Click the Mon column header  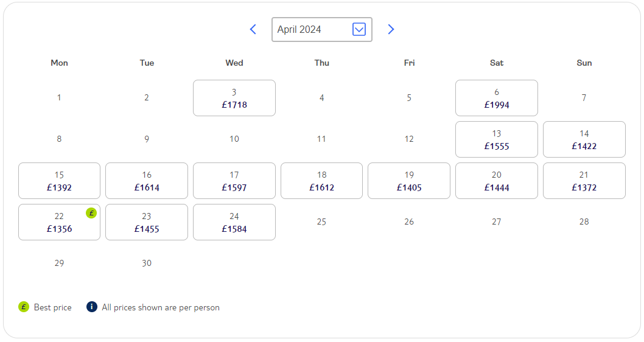[x=59, y=63]
